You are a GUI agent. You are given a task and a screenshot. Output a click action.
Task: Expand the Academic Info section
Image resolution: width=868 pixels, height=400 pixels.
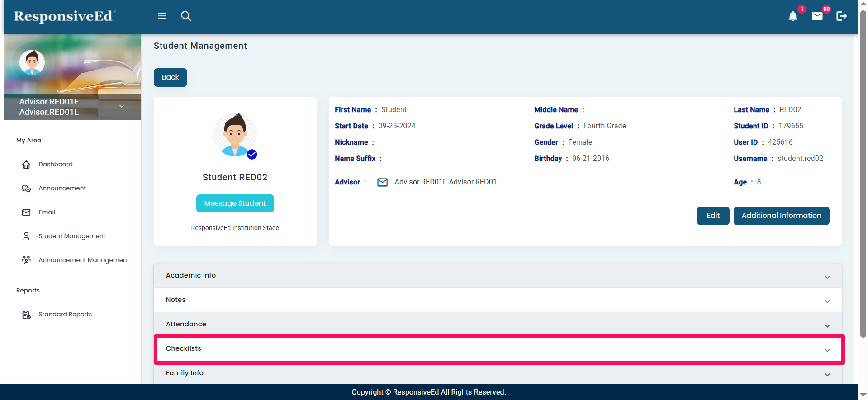click(x=827, y=277)
